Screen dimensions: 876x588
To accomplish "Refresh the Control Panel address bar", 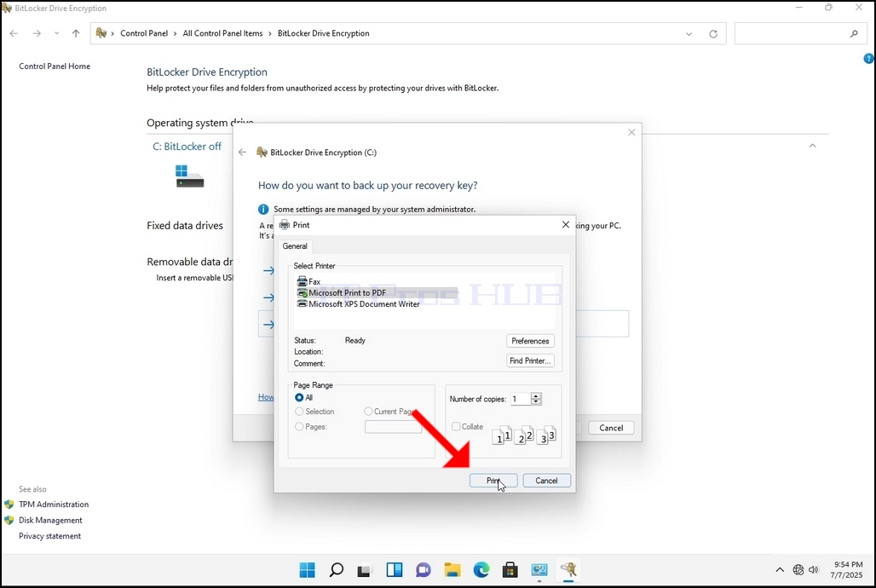I will pos(713,33).
